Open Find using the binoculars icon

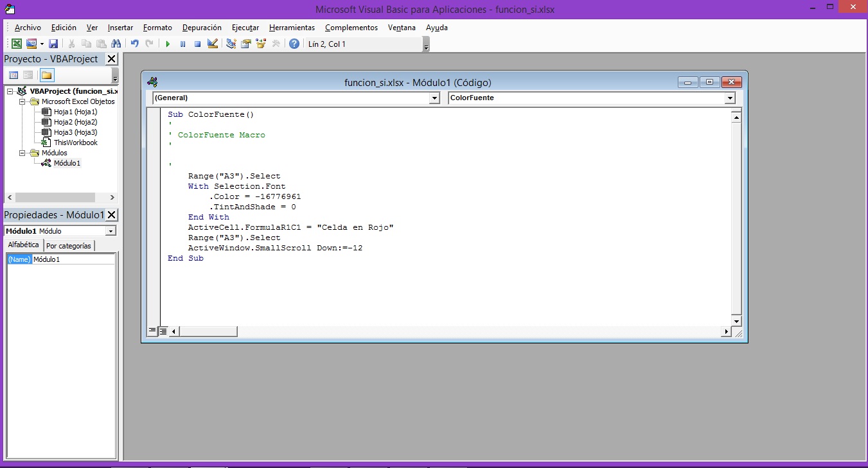coord(116,44)
